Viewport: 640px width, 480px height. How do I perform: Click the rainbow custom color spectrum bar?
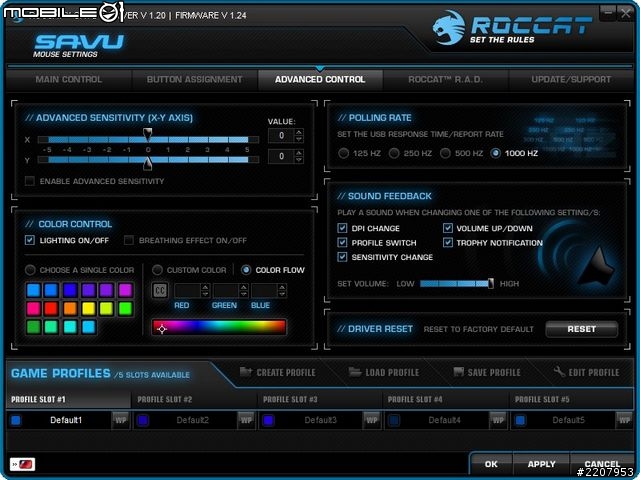coord(219,327)
